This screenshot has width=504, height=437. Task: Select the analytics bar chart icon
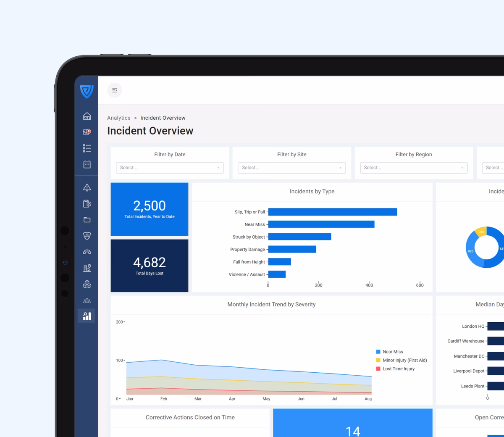(87, 316)
